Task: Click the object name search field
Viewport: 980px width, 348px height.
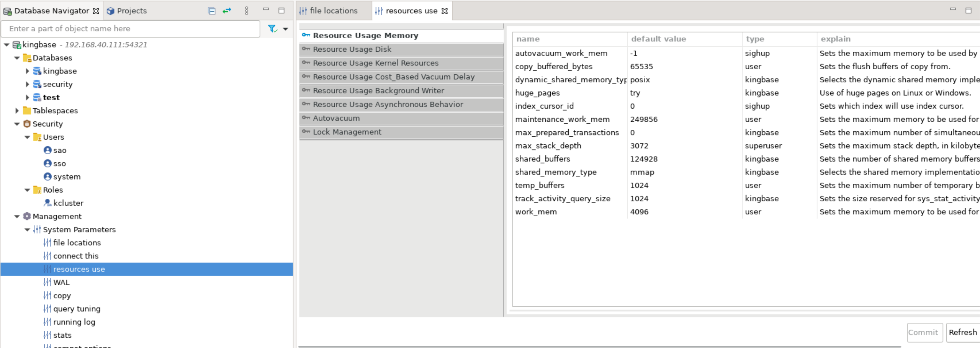Action: [x=130, y=29]
